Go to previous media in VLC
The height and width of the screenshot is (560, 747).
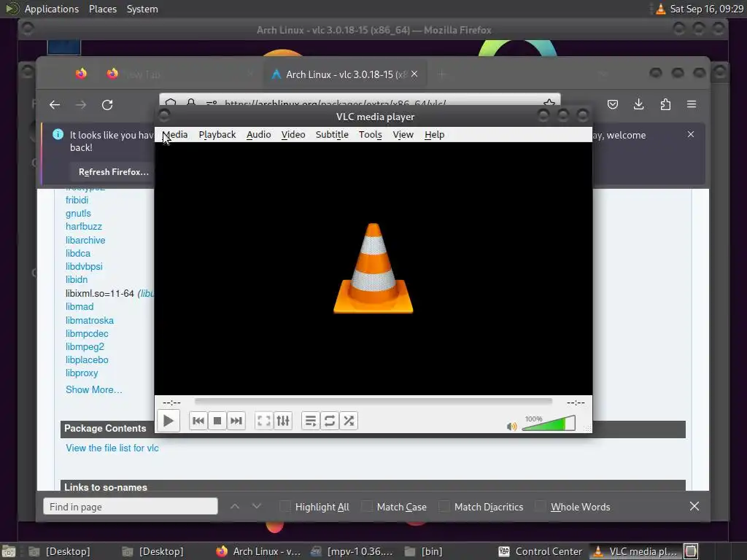(x=198, y=421)
